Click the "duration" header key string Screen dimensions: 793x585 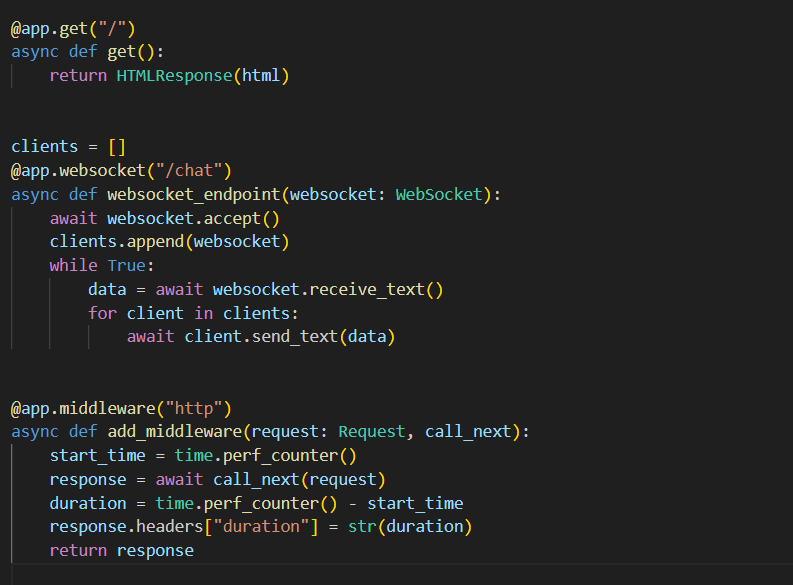point(261,527)
